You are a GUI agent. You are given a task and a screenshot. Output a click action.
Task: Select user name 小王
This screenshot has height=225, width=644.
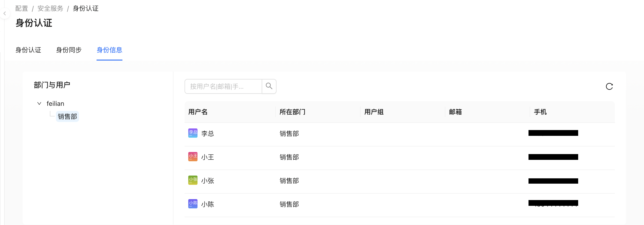click(208, 157)
